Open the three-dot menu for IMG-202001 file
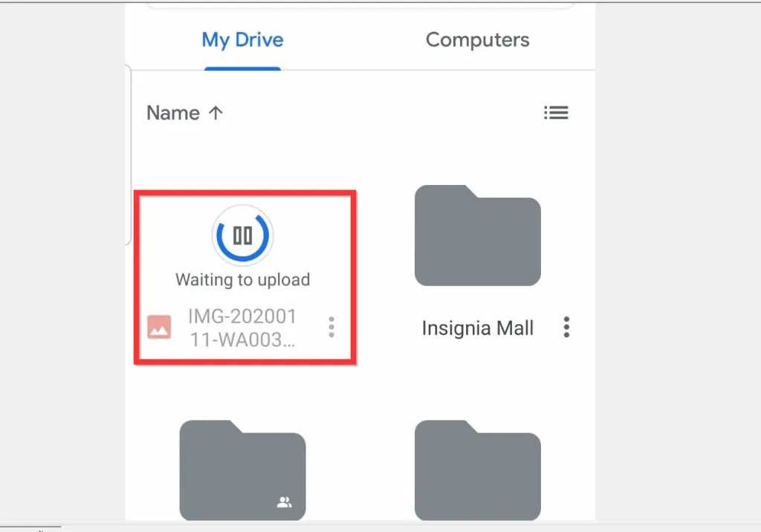 [331, 327]
